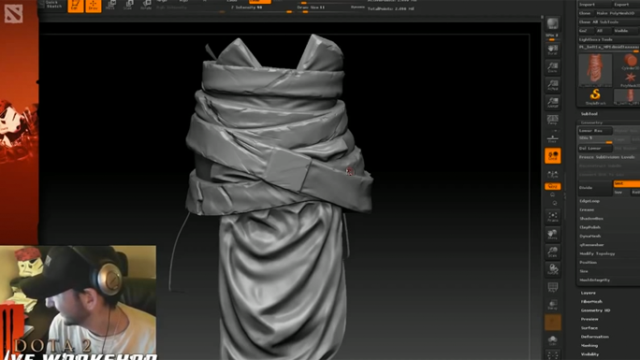This screenshot has width=640, height=360.
Task: Select the Move transform icon
Action: 110,5
